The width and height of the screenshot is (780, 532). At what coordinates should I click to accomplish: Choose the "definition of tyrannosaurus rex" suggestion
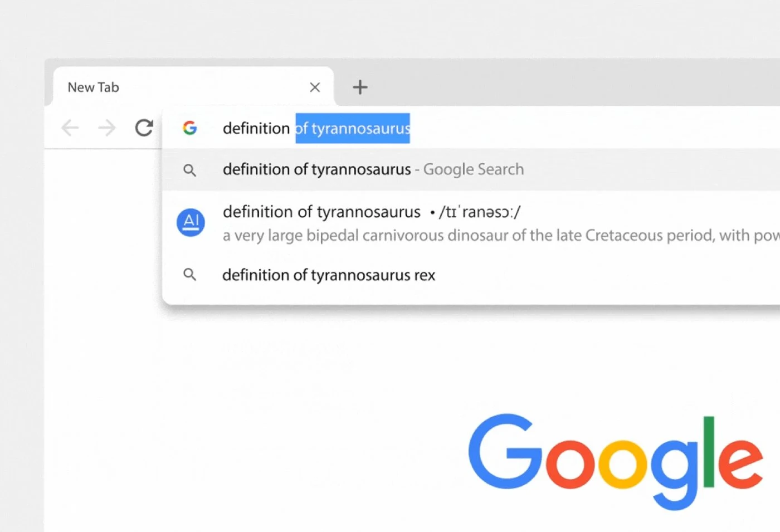pyautogui.click(x=329, y=275)
